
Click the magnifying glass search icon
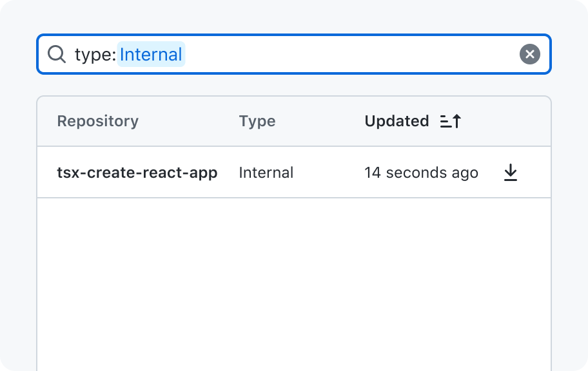[57, 54]
